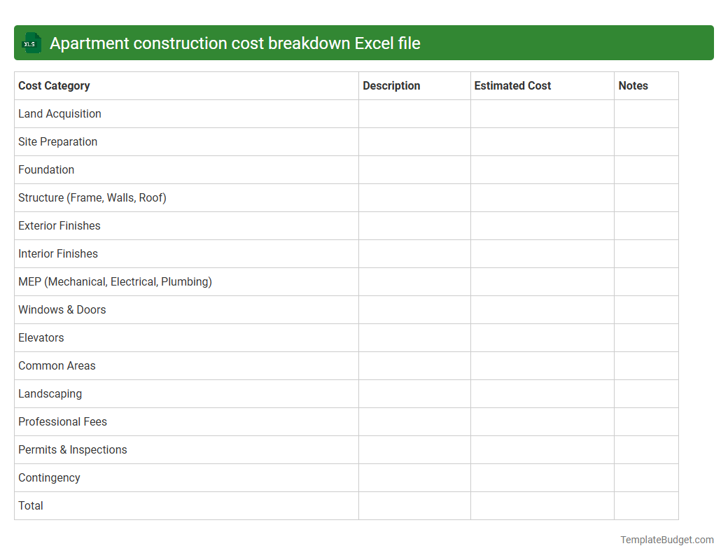Select the Foundation category cell
728x560 pixels.
pyautogui.click(x=46, y=169)
